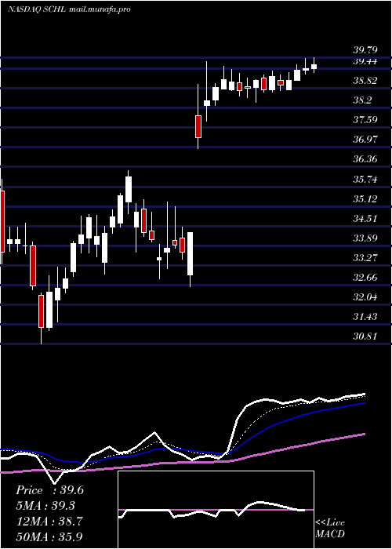Click the 36.97 price axis label
Screen dimensions: 392x549
(365, 140)
